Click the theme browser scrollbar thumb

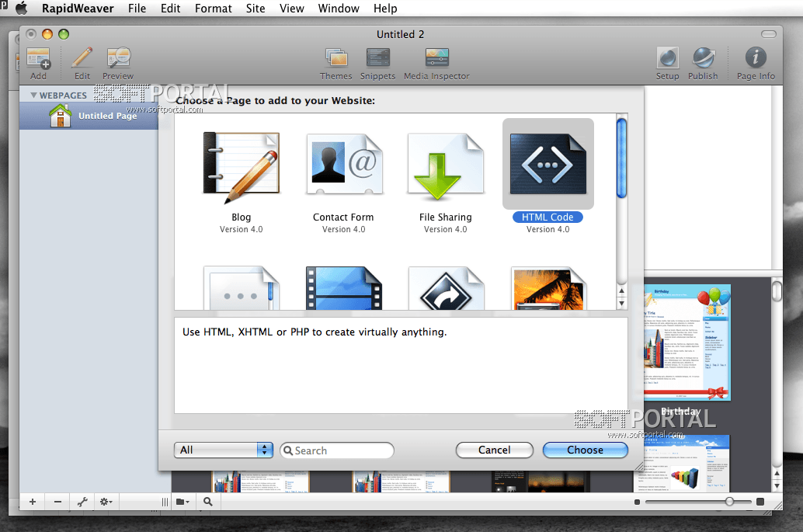pos(777,291)
